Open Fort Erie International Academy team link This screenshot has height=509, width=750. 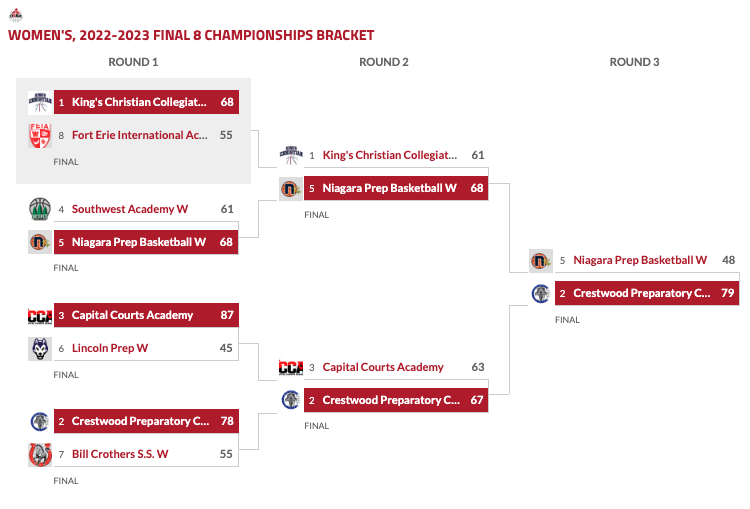(140, 135)
